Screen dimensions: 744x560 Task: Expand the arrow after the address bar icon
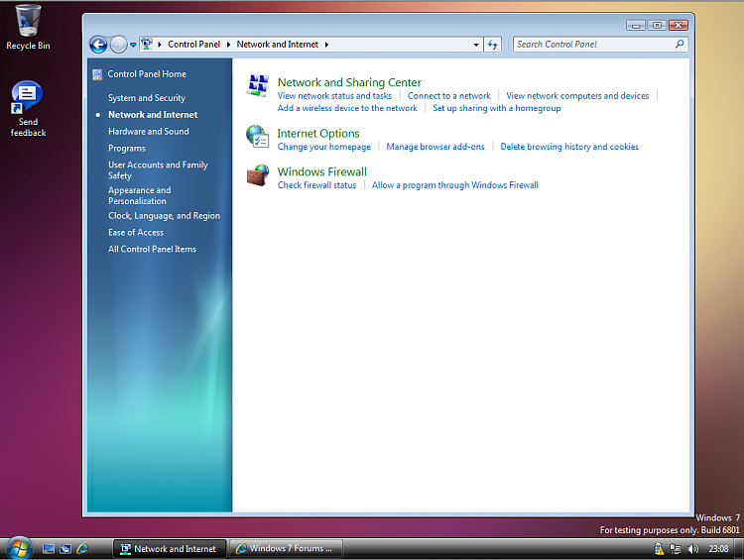point(160,45)
